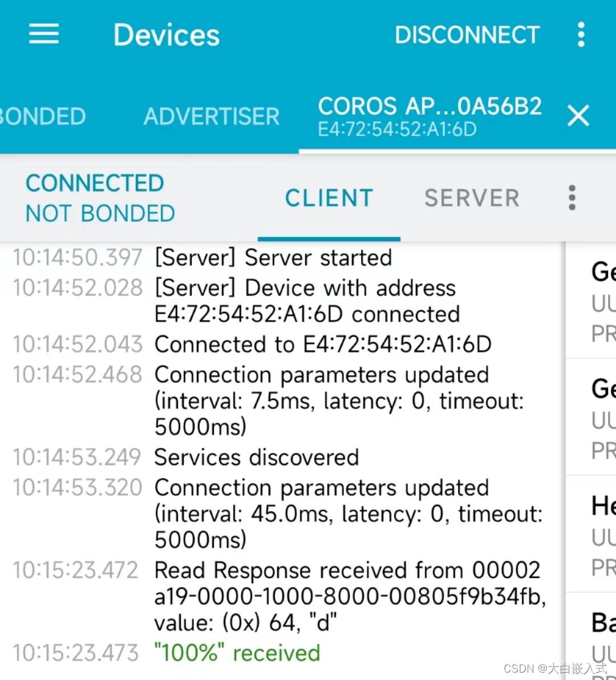The image size is (616, 680).
Task: Switch to the BONDED tab
Action: pyautogui.click(x=43, y=116)
